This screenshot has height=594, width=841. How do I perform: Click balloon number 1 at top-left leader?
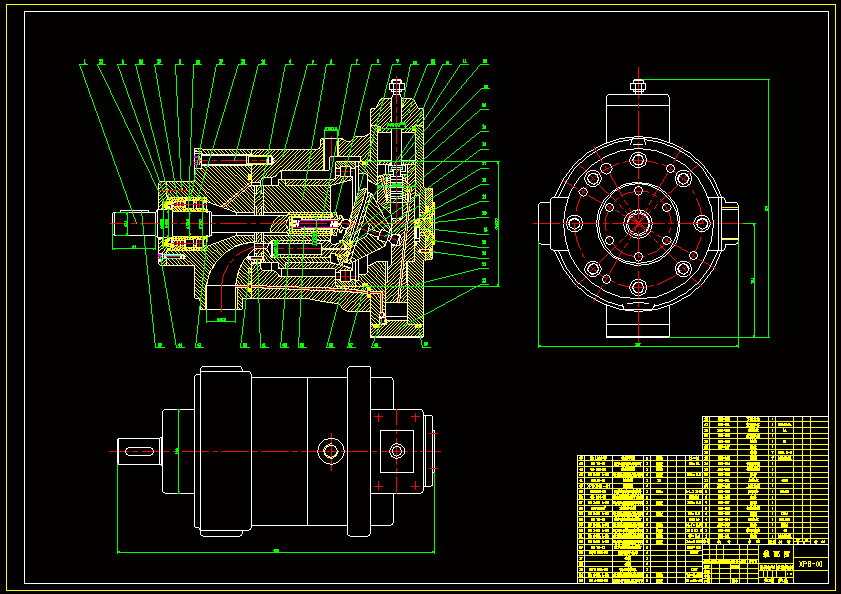(84, 62)
